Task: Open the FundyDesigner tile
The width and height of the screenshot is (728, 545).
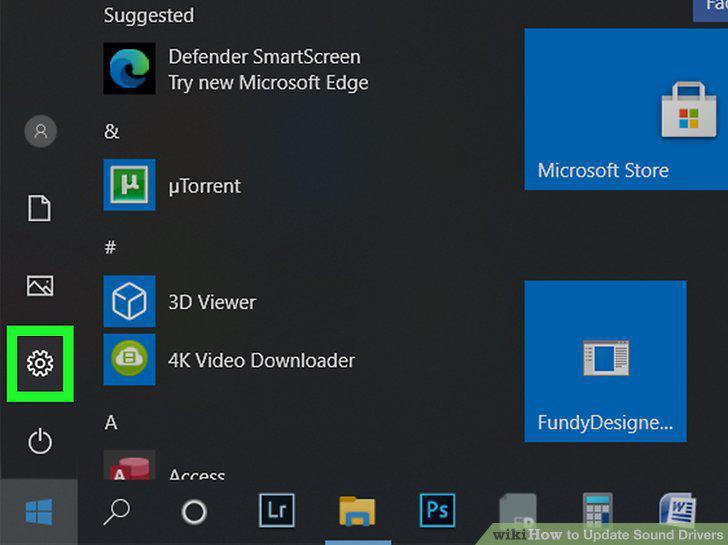Action: (605, 361)
